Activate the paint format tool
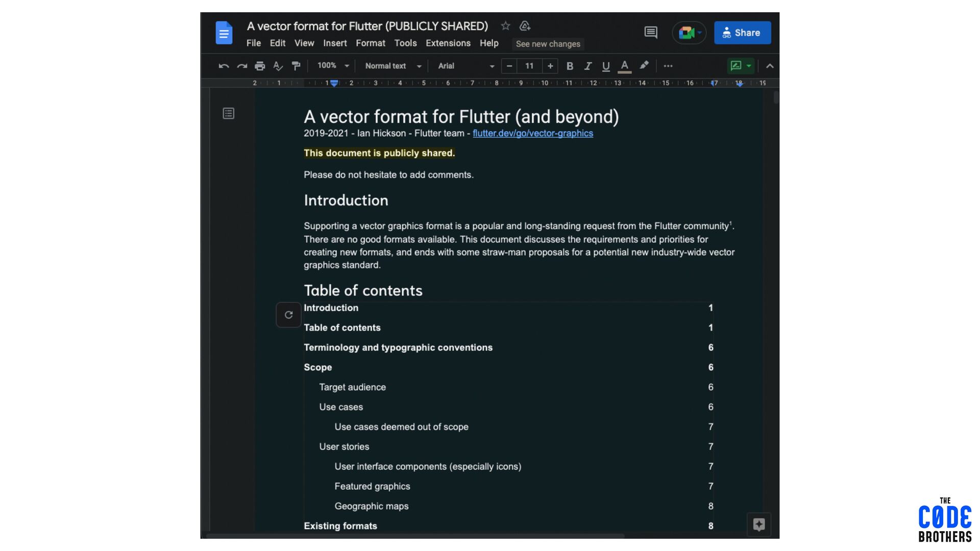 click(x=296, y=66)
